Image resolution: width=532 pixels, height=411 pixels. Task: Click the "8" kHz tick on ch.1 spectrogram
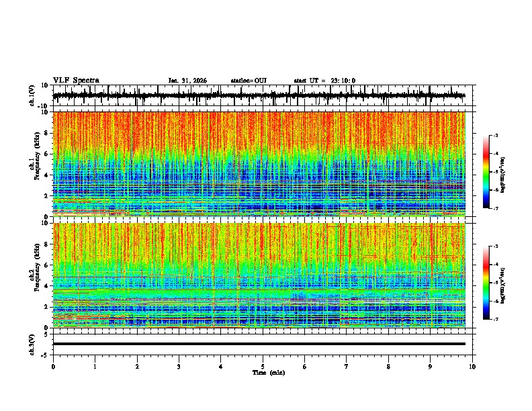pos(46,133)
